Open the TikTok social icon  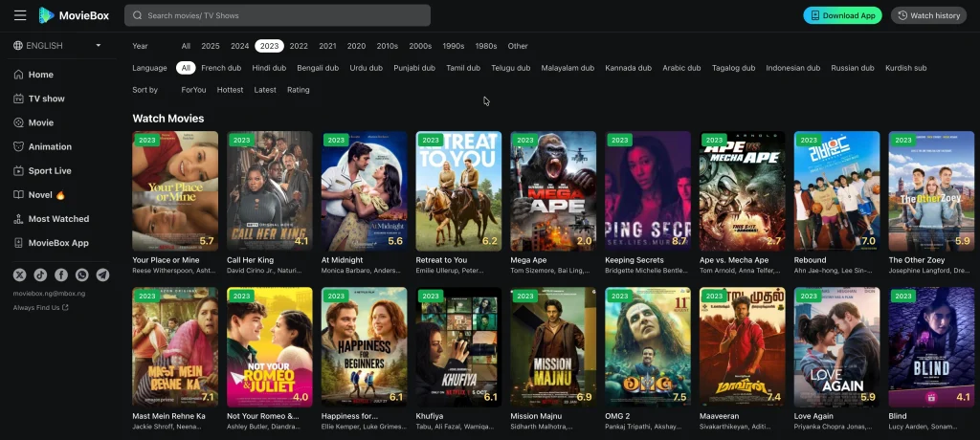(40, 275)
